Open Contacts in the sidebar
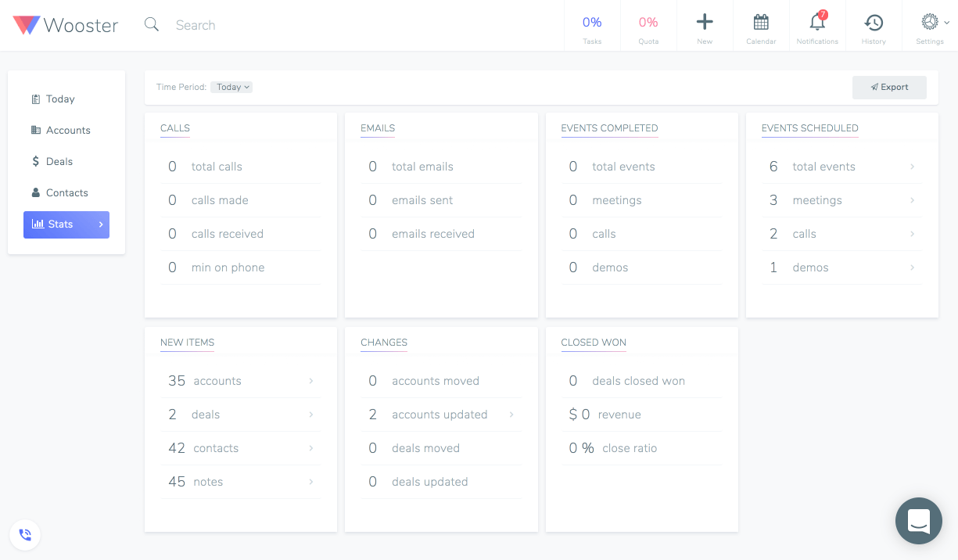 [66, 193]
